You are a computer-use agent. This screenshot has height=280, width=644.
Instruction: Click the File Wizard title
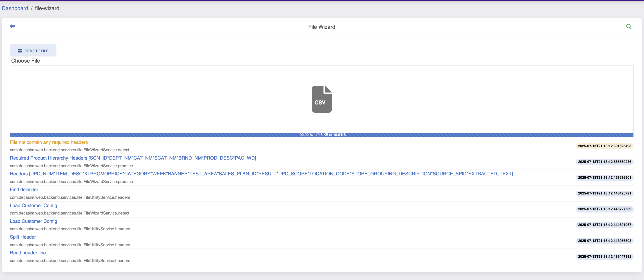322,27
